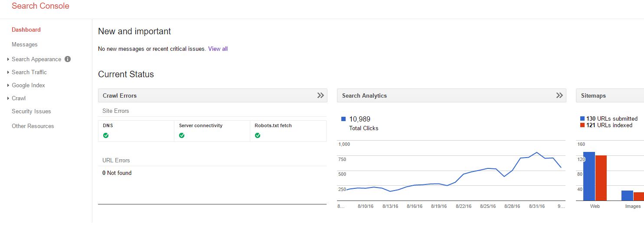Open the Search Console home title
Screen dimensions: 644x227
point(40,6)
